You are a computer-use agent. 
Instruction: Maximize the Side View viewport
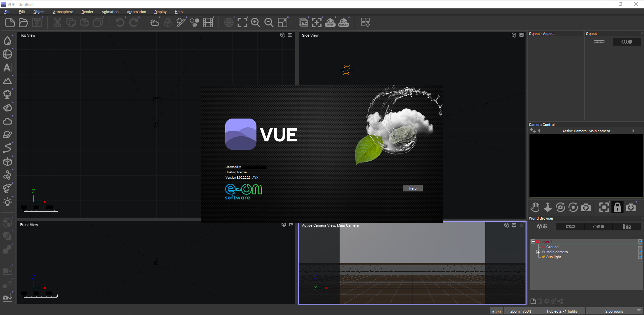pyautogui.click(x=522, y=35)
